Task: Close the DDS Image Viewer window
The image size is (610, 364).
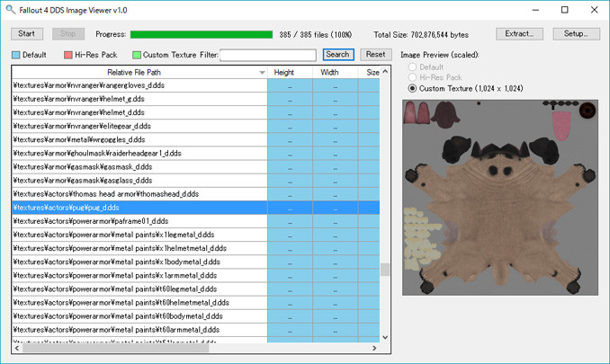Action: [594, 10]
